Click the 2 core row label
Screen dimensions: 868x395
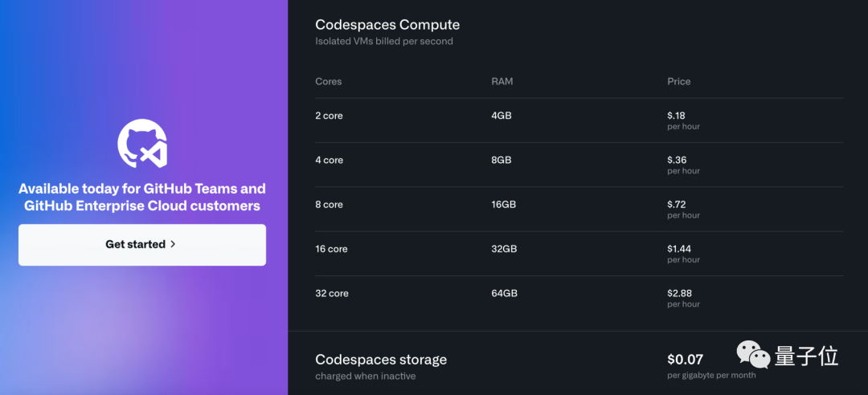click(329, 116)
